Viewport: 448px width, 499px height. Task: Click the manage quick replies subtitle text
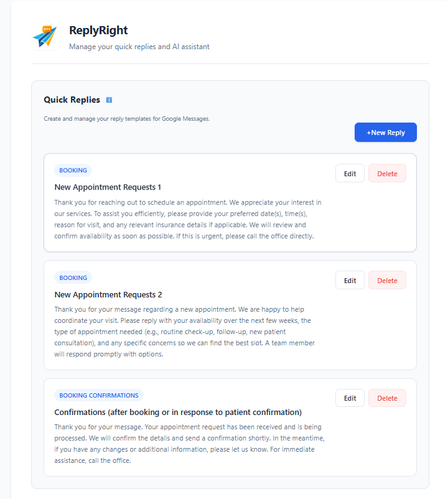[x=138, y=47]
